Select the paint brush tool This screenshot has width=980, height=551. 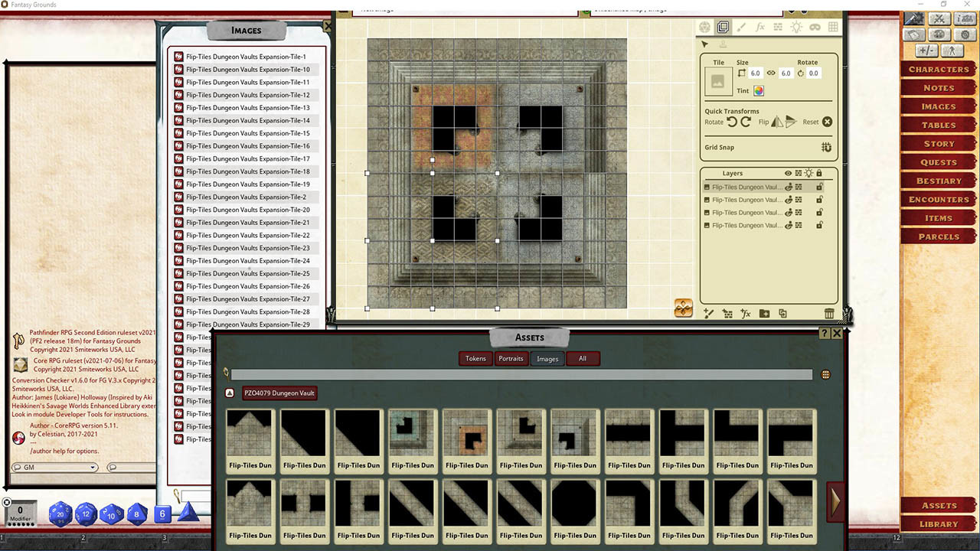pyautogui.click(x=740, y=27)
